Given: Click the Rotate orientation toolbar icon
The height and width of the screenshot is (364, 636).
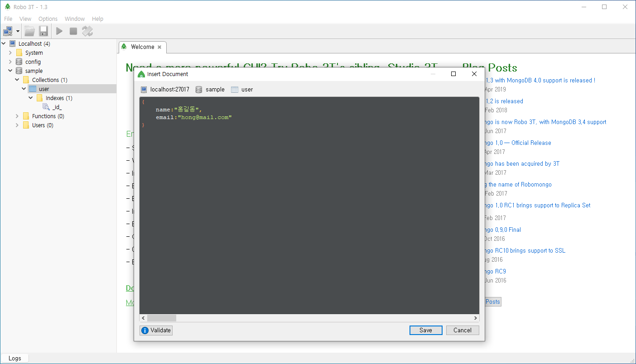Looking at the screenshot, I should (87, 31).
